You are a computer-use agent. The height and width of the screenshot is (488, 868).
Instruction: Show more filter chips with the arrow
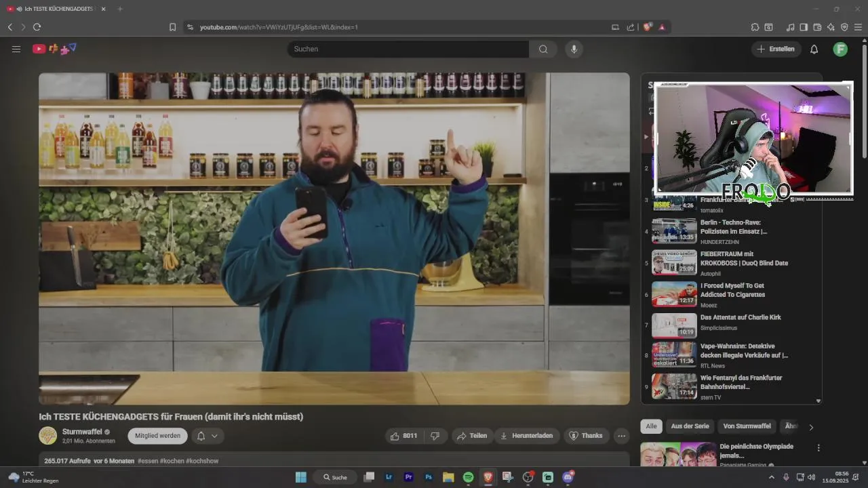[x=811, y=427]
